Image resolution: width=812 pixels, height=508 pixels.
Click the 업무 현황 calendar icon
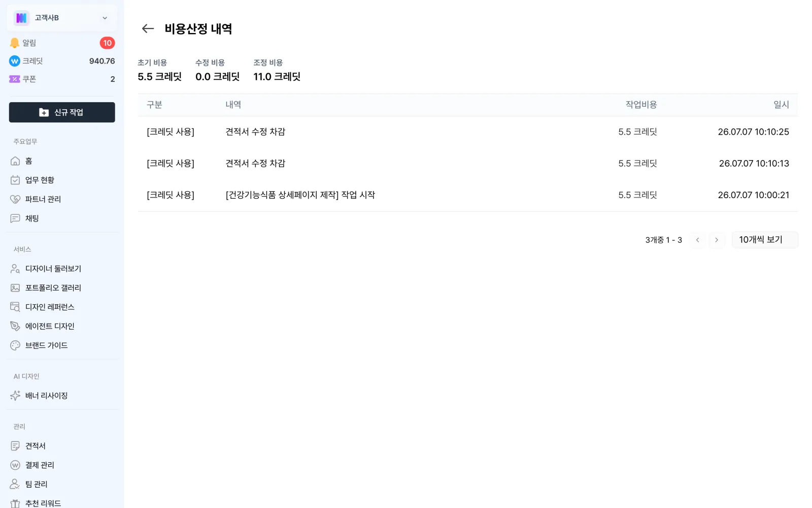click(x=15, y=180)
